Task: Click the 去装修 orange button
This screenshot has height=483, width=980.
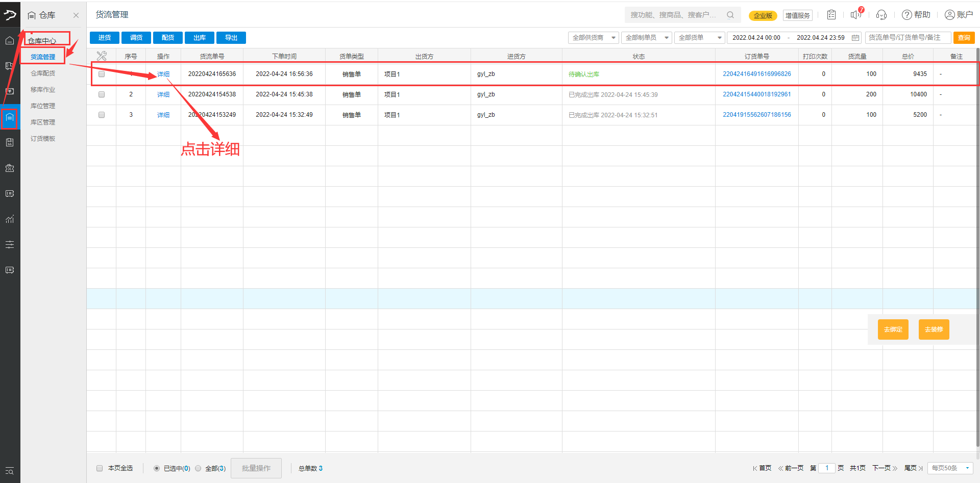Action: (x=934, y=329)
